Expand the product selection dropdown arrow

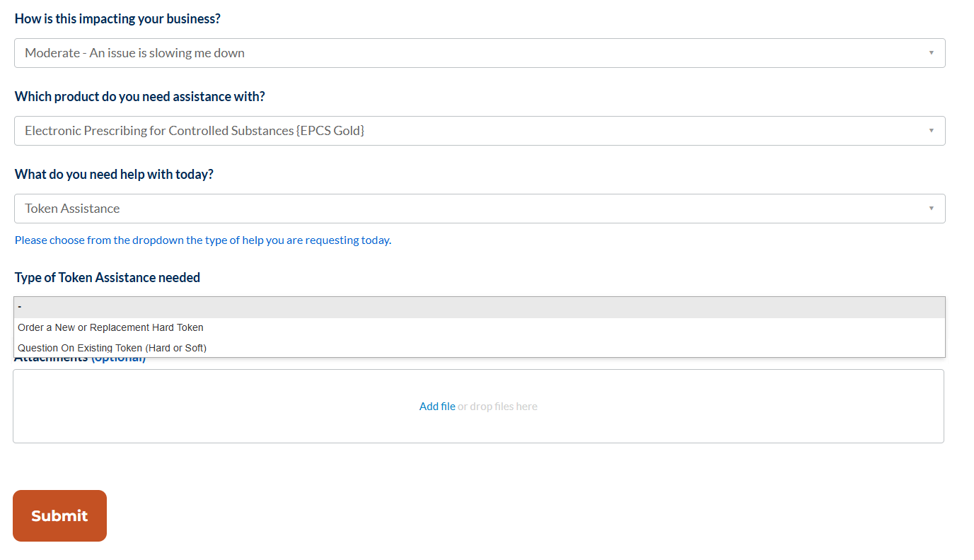point(931,130)
